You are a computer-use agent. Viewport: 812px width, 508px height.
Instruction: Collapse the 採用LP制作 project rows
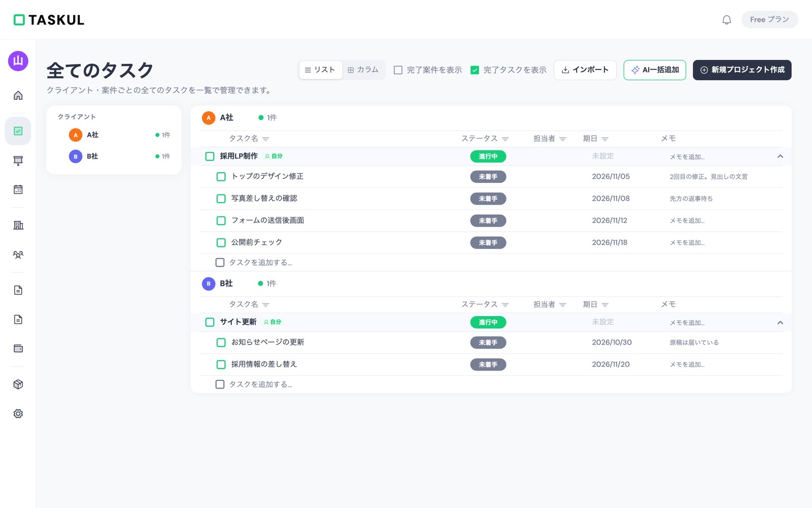click(x=780, y=156)
